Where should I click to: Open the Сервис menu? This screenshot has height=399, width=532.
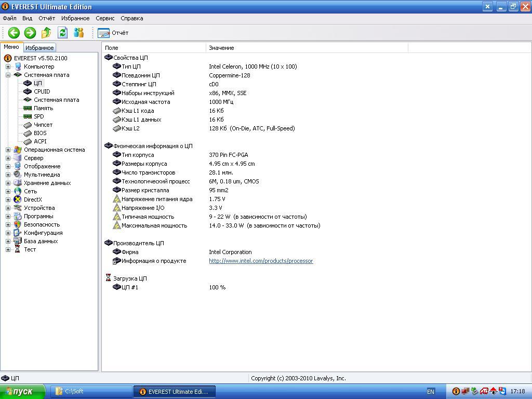click(x=105, y=18)
